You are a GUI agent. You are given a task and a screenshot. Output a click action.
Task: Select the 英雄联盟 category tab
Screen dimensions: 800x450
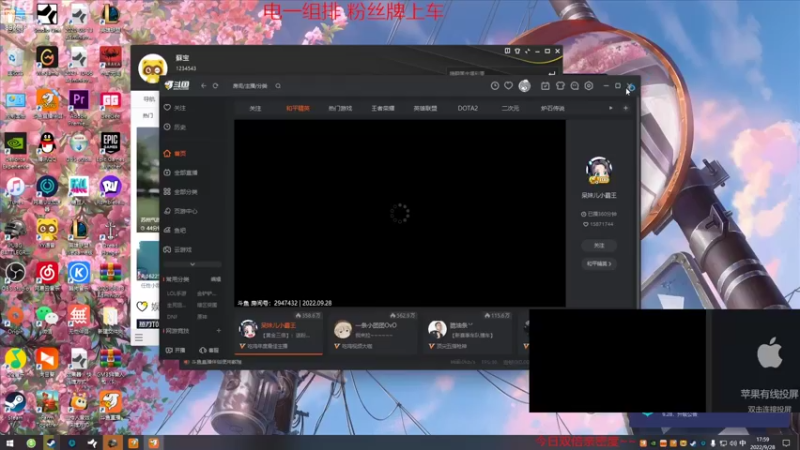click(x=425, y=108)
